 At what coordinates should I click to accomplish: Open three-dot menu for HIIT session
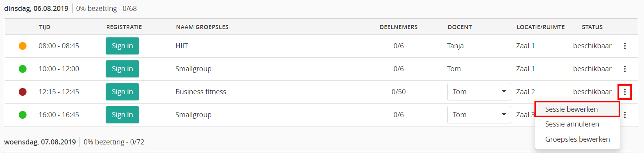click(x=625, y=46)
